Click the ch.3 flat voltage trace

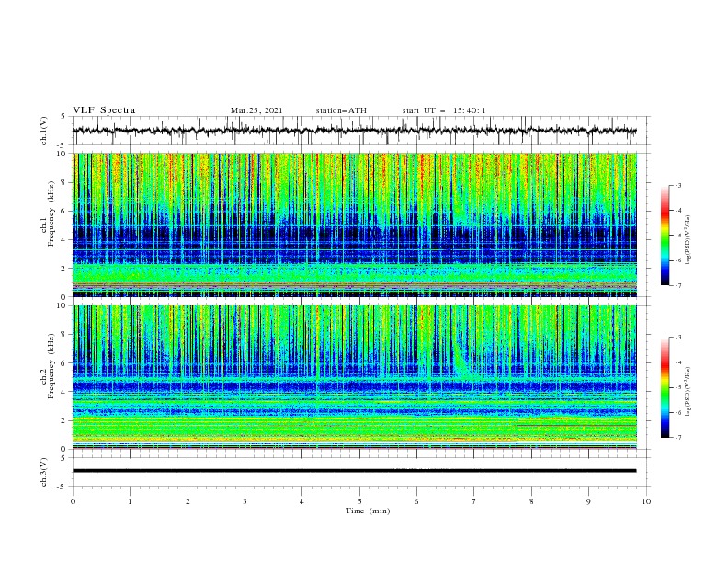[x=354, y=471]
